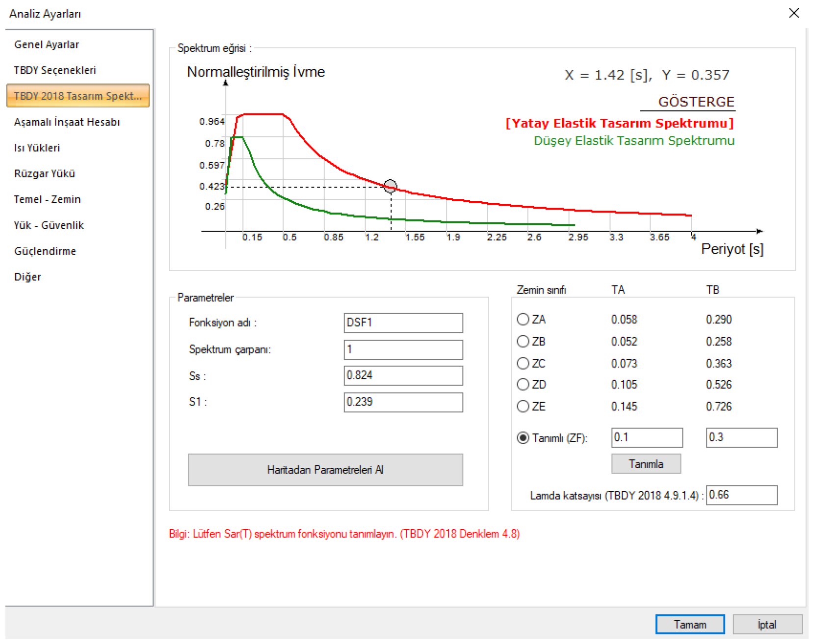Click the S1 value input field
The width and height of the screenshot is (813, 644).
(403, 402)
